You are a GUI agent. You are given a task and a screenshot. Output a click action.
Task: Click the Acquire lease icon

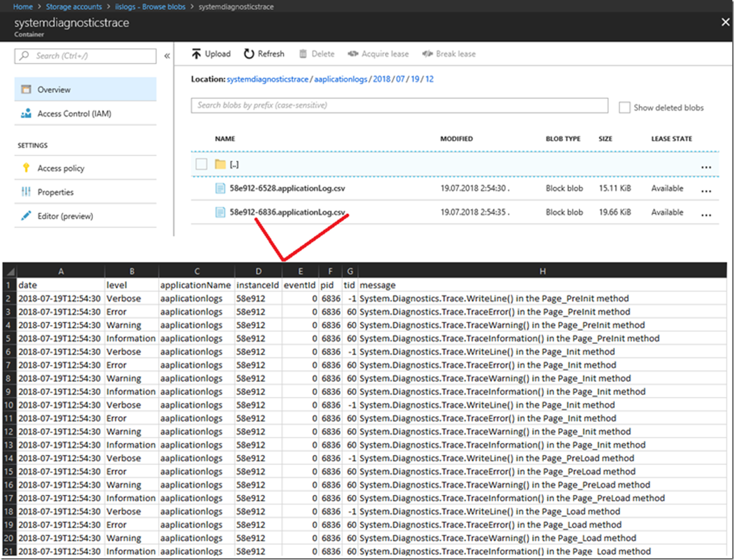point(353,54)
